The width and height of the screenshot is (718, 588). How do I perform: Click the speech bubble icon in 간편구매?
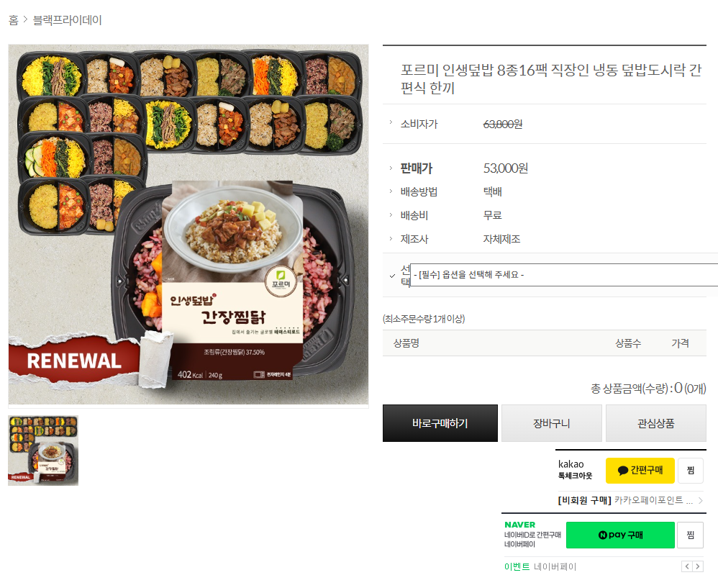[x=623, y=470]
